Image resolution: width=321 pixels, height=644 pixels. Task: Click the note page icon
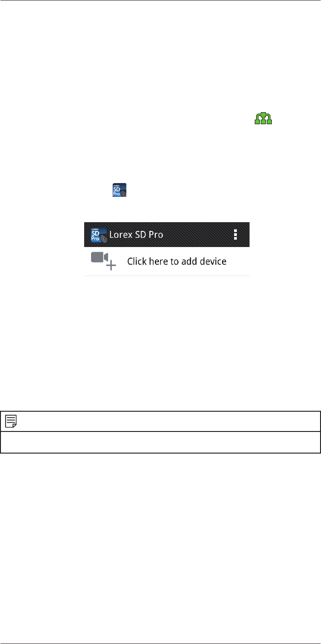click(11, 421)
